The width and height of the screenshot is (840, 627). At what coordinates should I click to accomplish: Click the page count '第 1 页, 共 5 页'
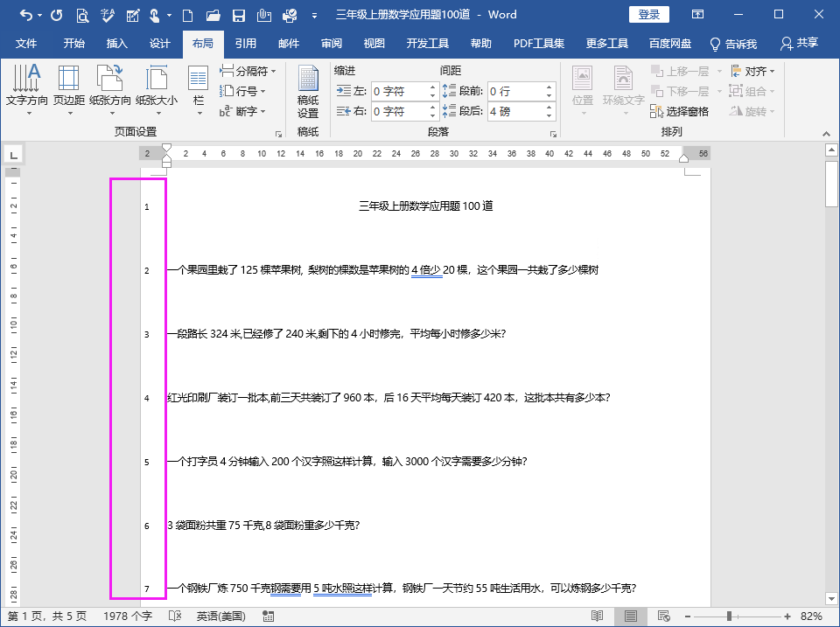point(47,617)
